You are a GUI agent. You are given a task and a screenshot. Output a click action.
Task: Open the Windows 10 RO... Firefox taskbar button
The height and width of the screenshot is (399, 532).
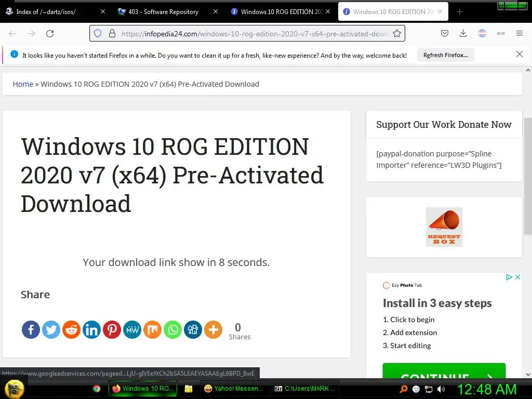[143, 389]
